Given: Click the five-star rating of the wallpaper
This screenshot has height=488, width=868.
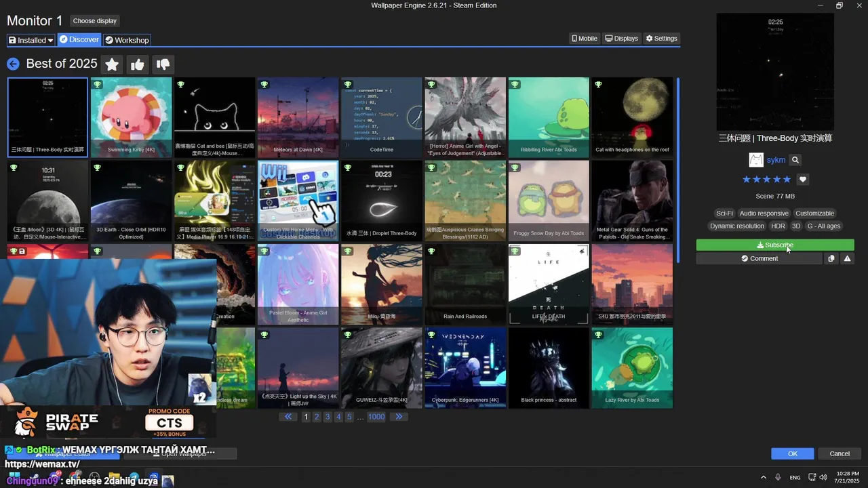Looking at the screenshot, I should [x=766, y=180].
